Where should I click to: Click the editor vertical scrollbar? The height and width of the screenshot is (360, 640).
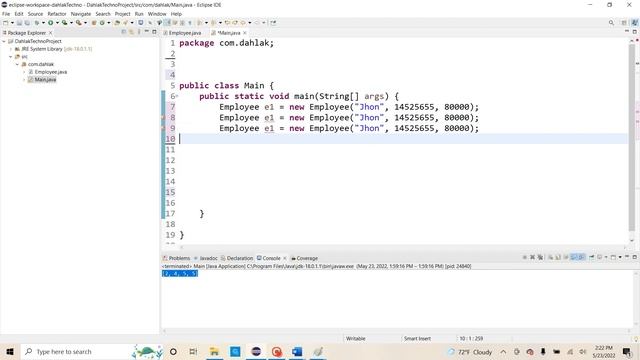click(632, 137)
